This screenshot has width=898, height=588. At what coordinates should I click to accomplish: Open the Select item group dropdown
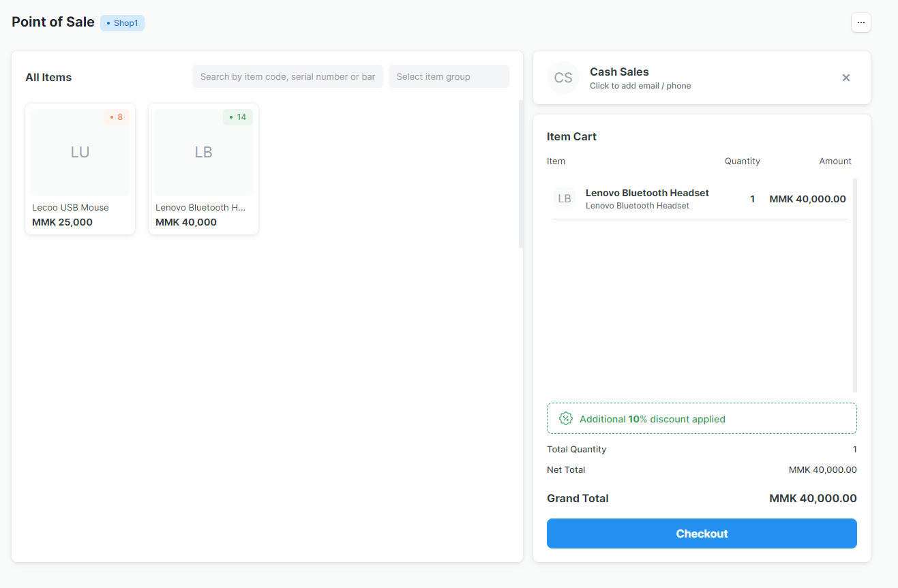(449, 76)
